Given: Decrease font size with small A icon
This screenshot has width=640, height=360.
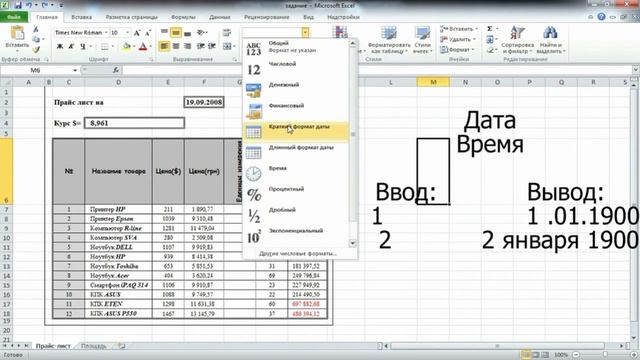Looking at the screenshot, I should (148, 33).
